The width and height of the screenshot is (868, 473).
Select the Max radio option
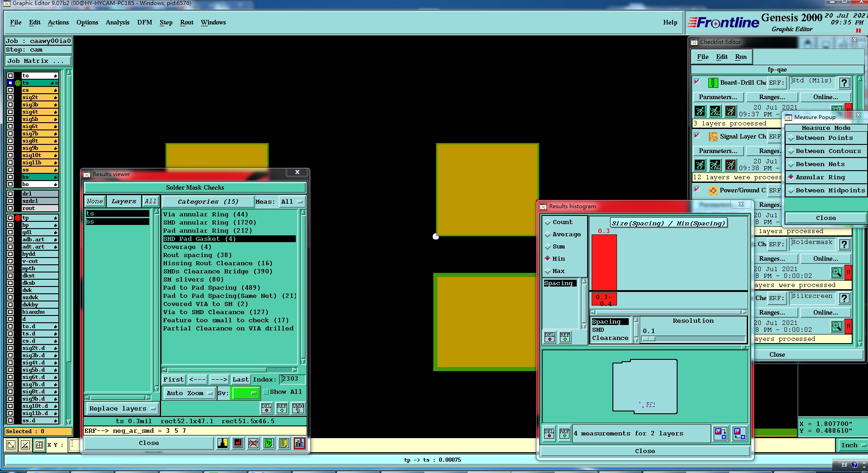pos(555,271)
